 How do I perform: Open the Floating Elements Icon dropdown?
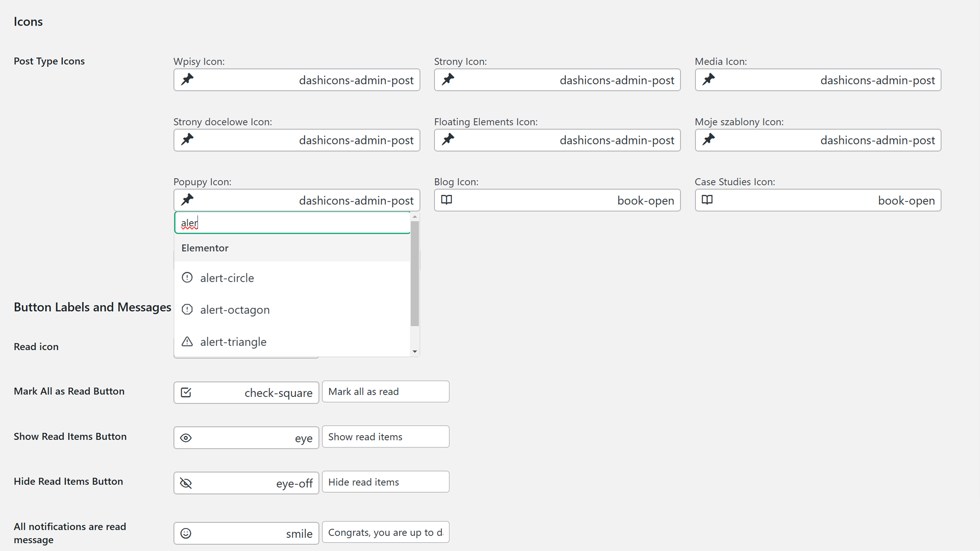click(x=557, y=140)
